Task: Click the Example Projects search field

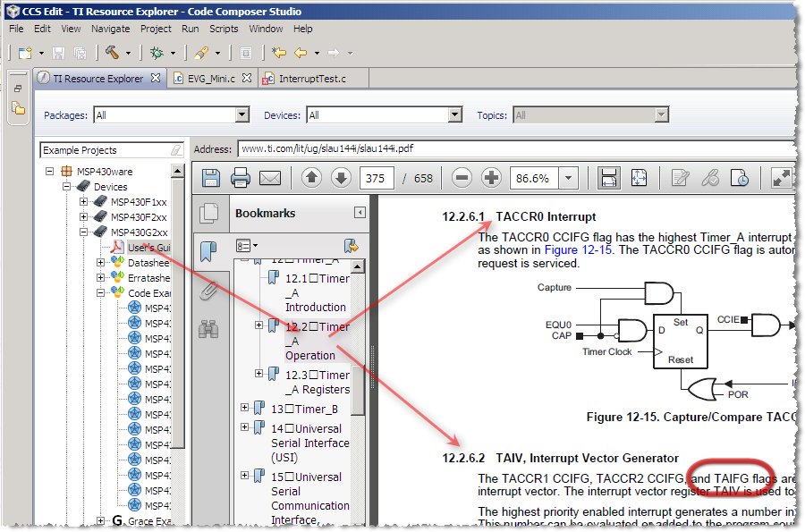Action: [x=112, y=150]
